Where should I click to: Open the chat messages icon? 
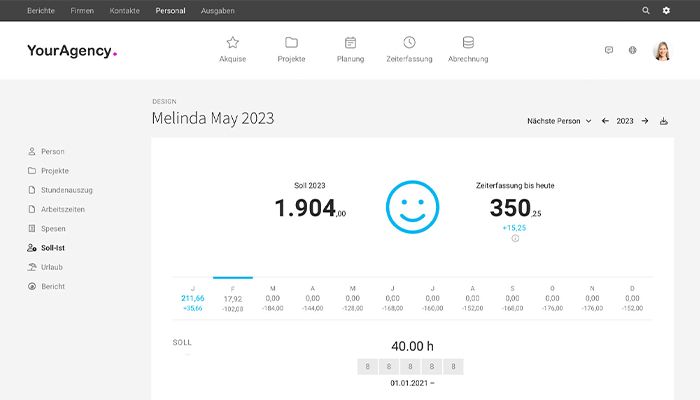(609, 50)
